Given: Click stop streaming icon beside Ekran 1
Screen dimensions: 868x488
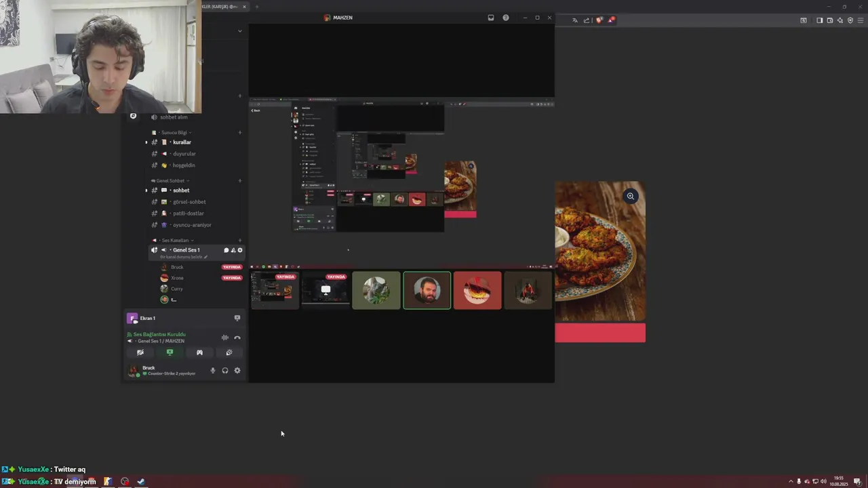Looking at the screenshot, I should [x=237, y=318].
